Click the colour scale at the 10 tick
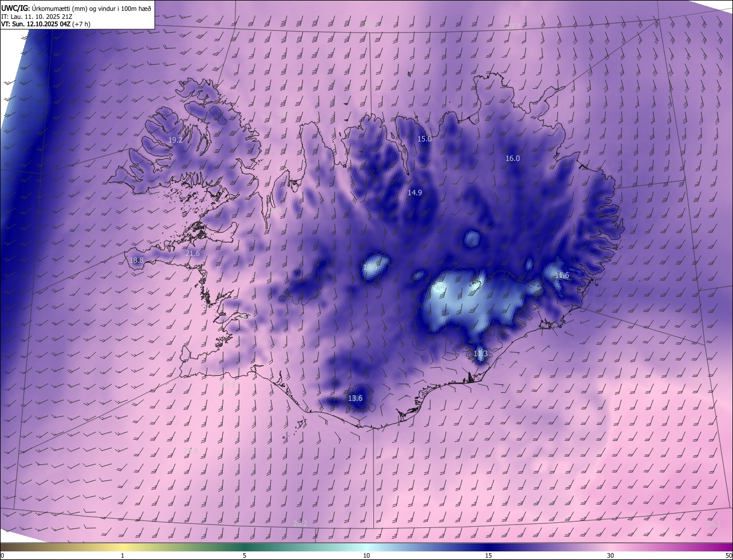 point(366,555)
